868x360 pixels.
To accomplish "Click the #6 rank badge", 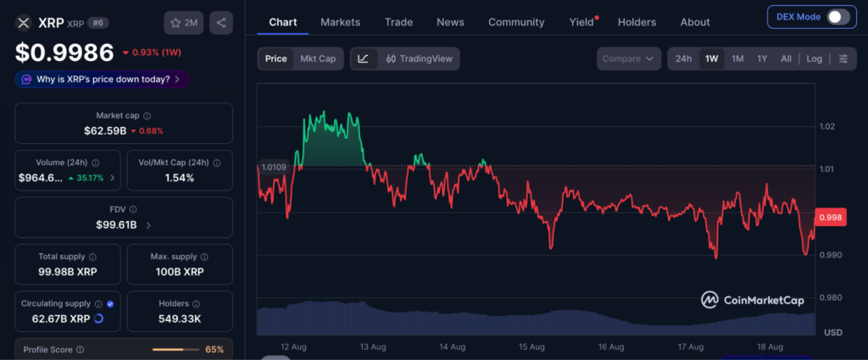I will pos(98,23).
